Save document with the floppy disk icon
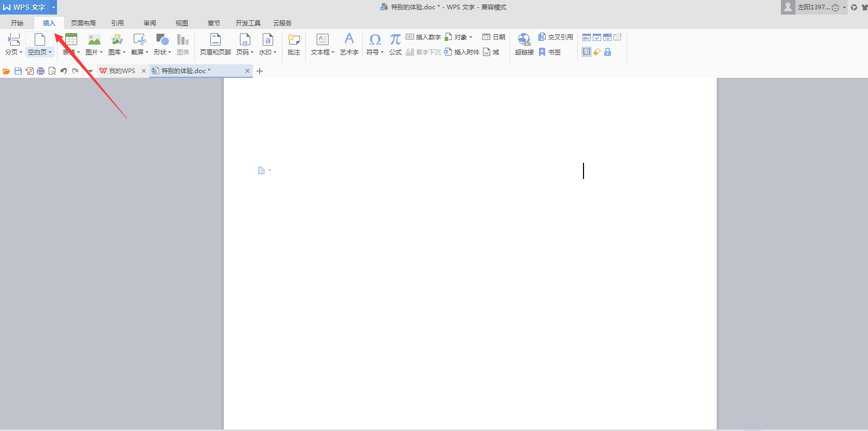The height and width of the screenshot is (431, 868). pos(18,71)
